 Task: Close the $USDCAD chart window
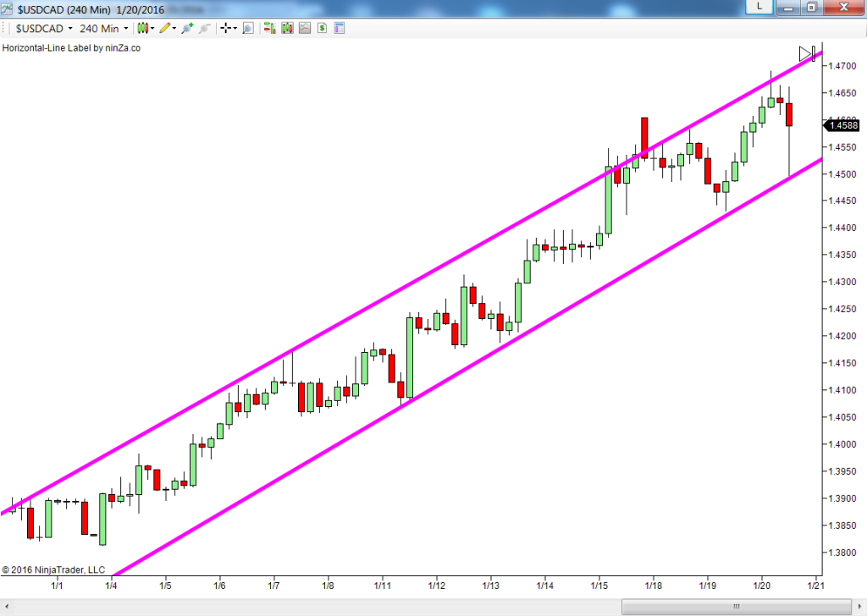[844, 7]
